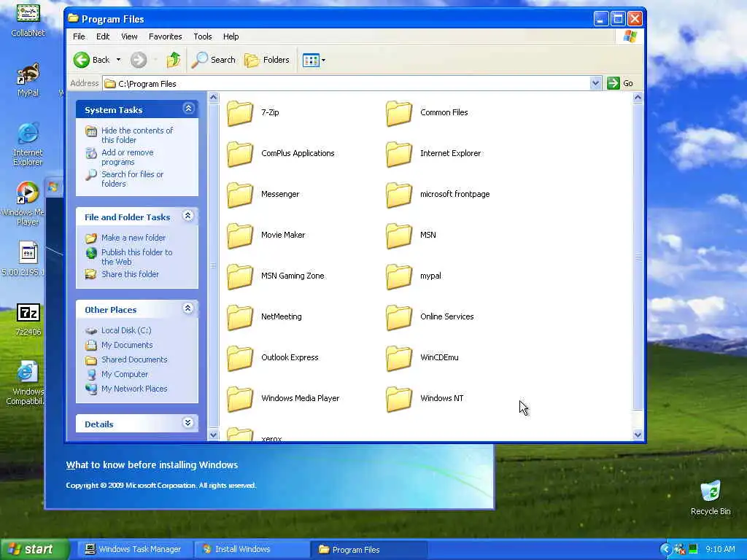Image resolution: width=747 pixels, height=560 pixels.
Task: Click the Go button
Action: click(620, 83)
